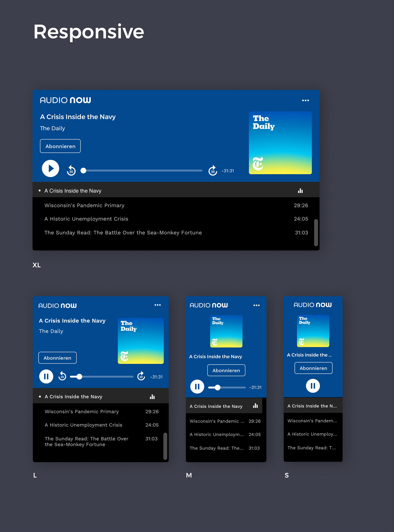394x532 pixels.
Task: Click the XL playlist scrollbar
Action: pos(316,232)
